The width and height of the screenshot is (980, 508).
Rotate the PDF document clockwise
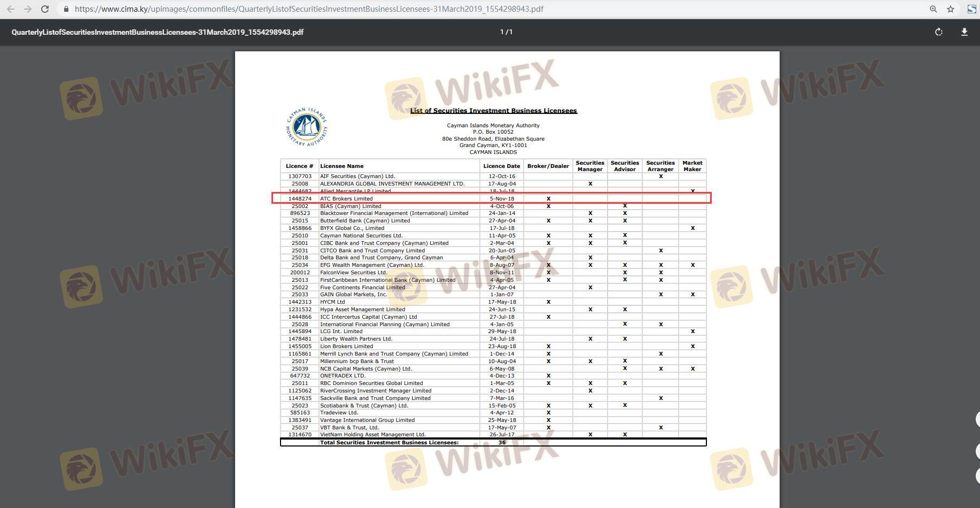click(x=939, y=32)
